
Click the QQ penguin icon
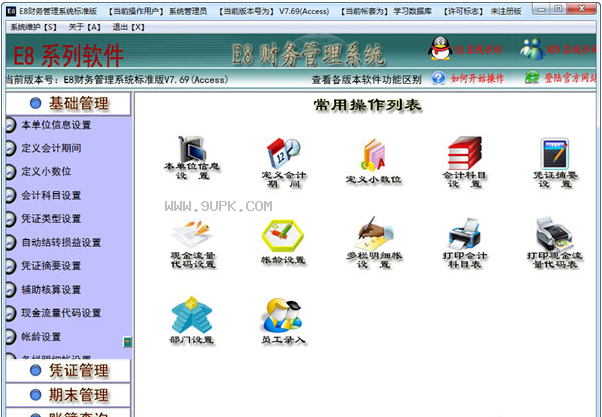click(x=440, y=48)
